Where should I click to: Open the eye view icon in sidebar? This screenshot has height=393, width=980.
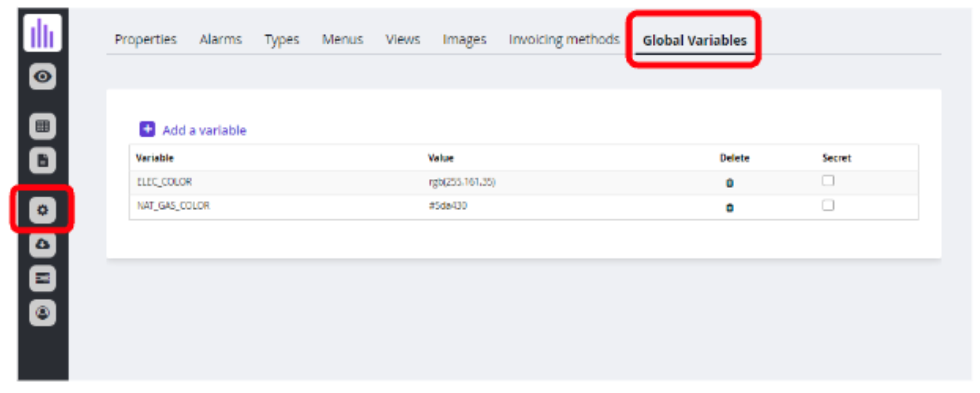[x=43, y=77]
